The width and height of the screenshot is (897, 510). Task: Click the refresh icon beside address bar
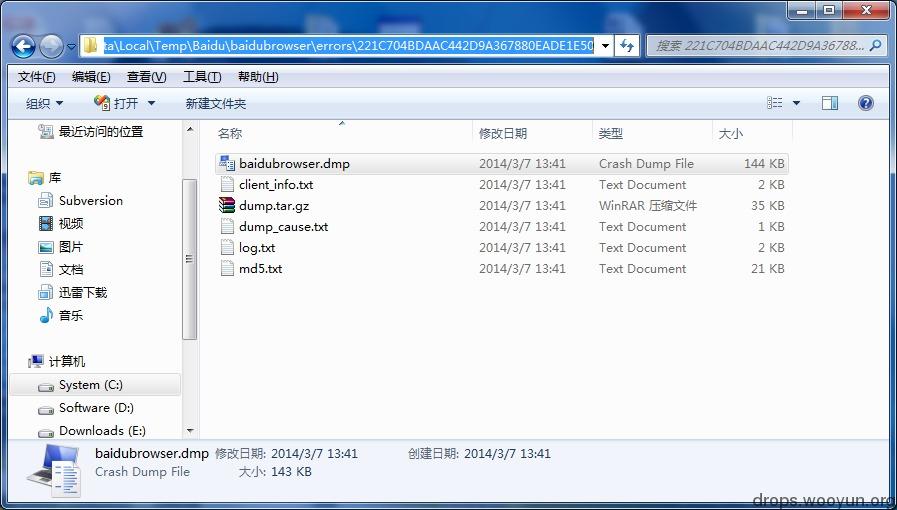(627, 46)
